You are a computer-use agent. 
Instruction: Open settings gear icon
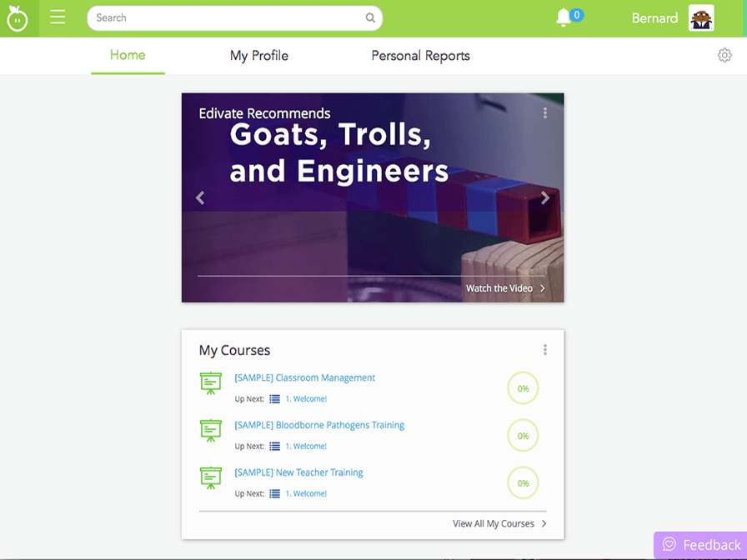724,55
